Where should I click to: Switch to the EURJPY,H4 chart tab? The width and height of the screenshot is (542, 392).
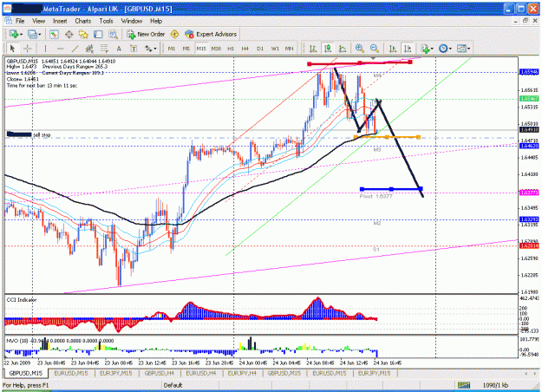242,373
